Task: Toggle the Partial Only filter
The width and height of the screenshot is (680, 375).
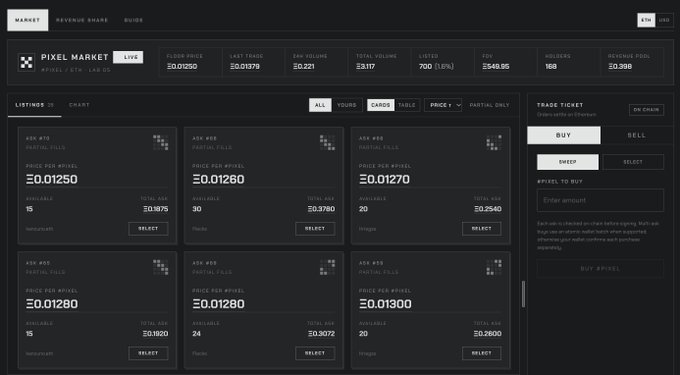Action: coord(489,105)
